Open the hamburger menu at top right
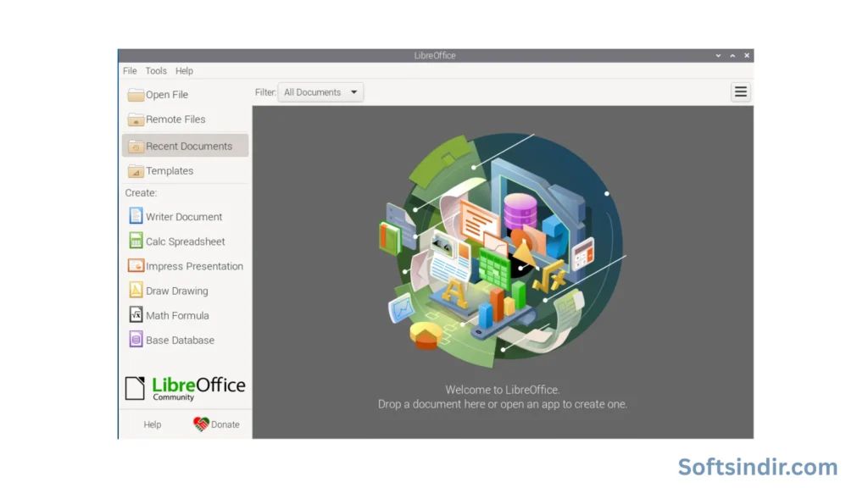The height and width of the screenshot is (488, 868). tap(740, 91)
